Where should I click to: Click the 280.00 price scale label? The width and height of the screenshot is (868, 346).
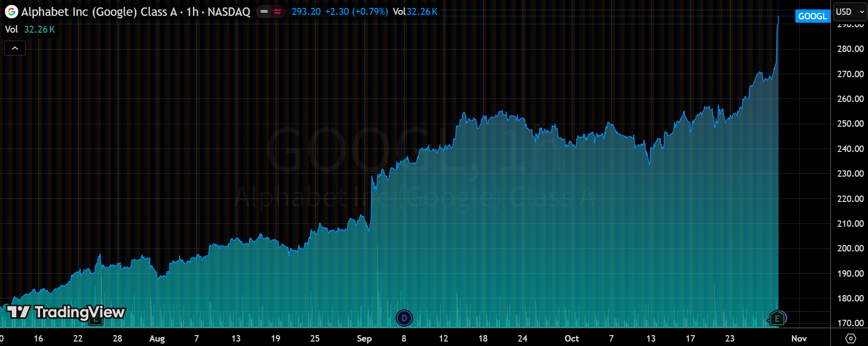tap(850, 49)
